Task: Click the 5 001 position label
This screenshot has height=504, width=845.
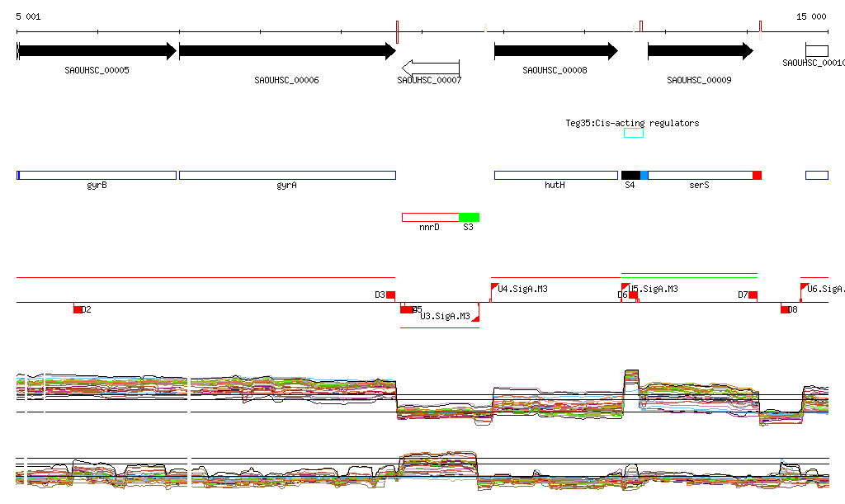Action: tap(28, 16)
